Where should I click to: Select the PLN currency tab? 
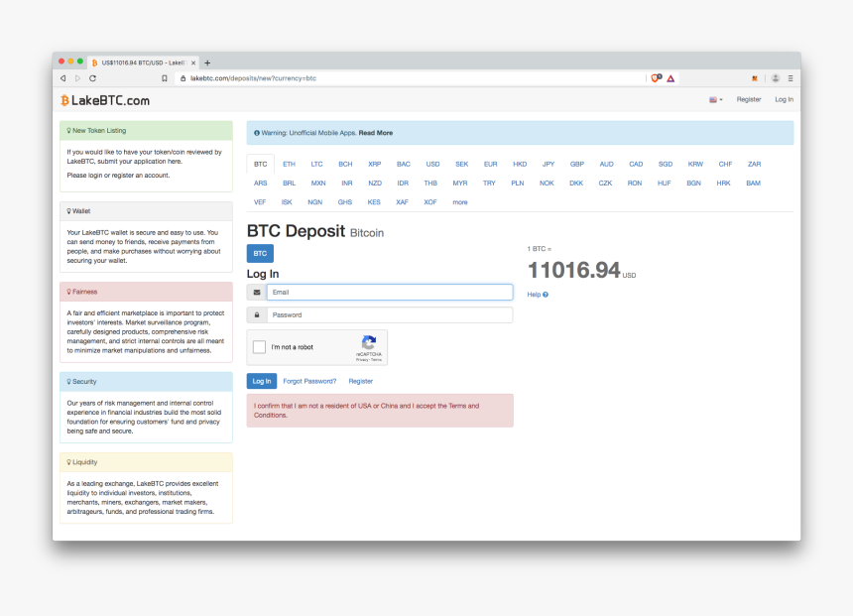coord(518,184)
